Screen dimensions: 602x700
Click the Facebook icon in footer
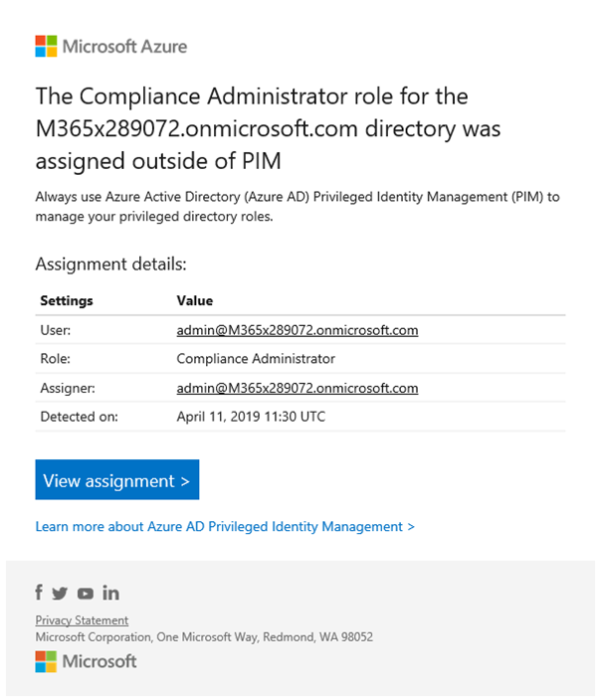coord(39,592)
